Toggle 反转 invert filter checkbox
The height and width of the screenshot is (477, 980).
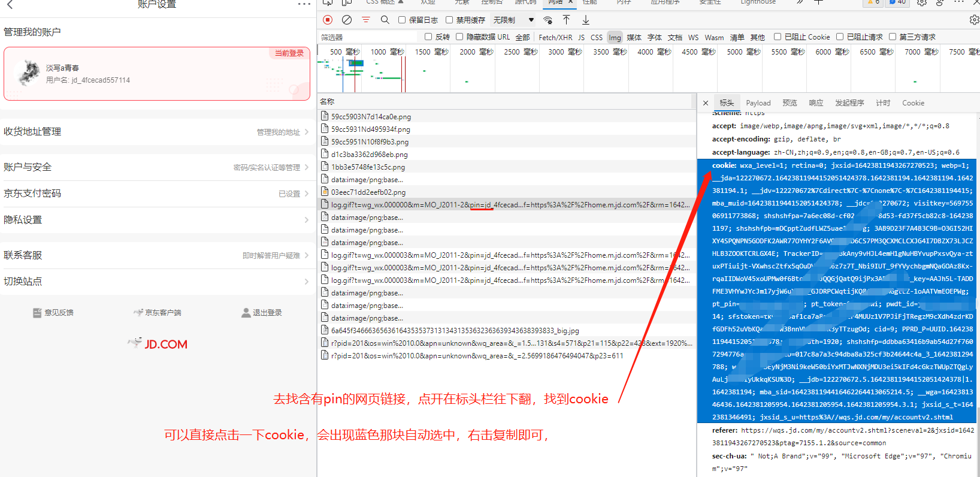point(428,37)
